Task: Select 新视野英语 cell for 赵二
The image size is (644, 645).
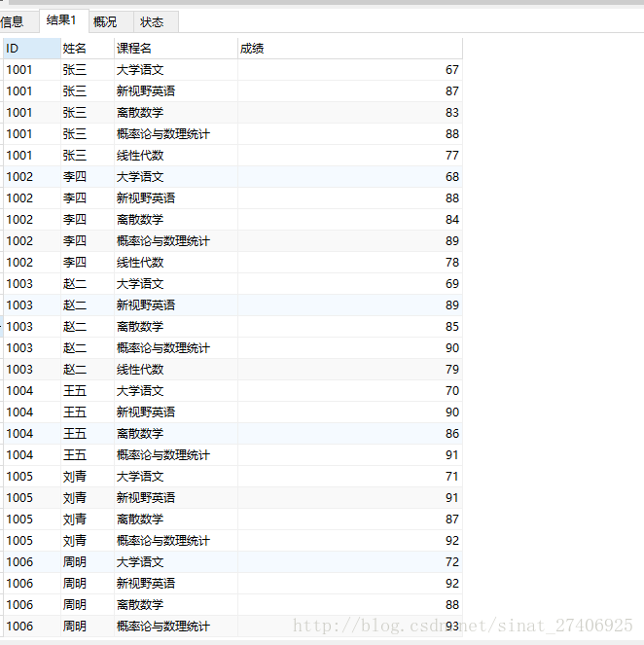Action: 176,305
